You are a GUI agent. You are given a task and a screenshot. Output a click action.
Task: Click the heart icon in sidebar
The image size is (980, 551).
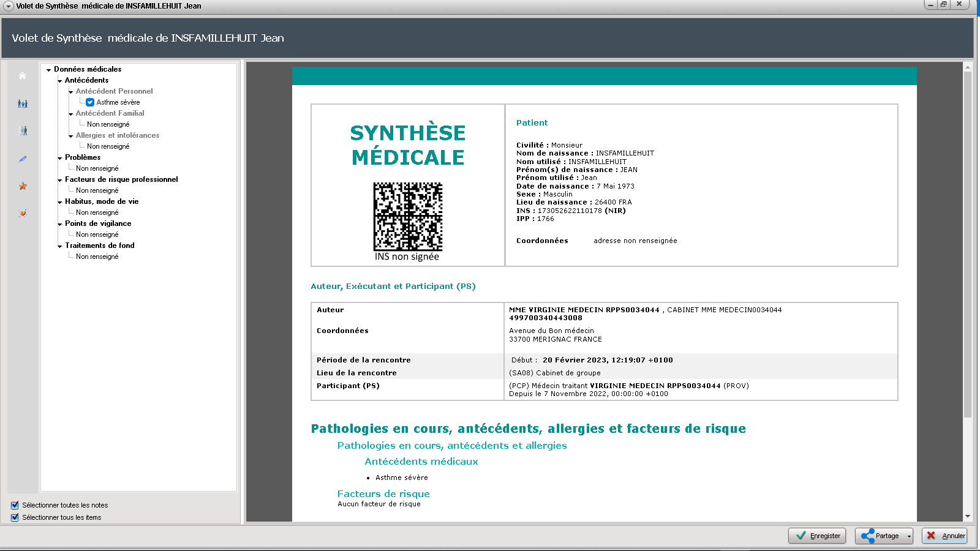coord(23,214)
